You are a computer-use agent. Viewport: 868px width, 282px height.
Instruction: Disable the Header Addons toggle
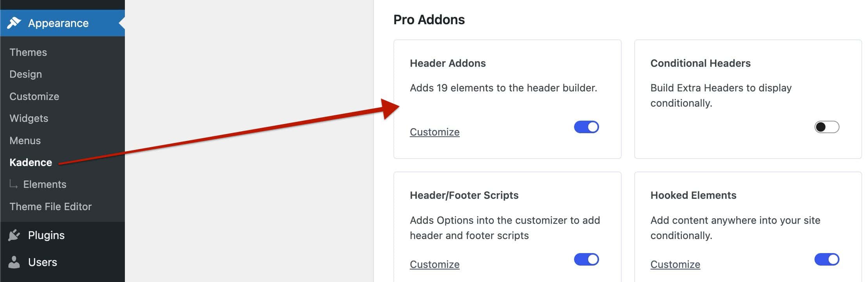[x=586, y=127]
